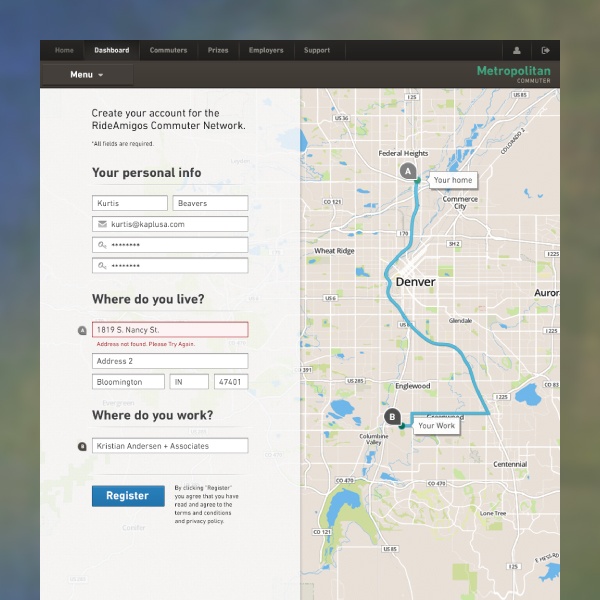The width and height of the screenshot is (600, 600).
Task: Click the Address 2 input field
Action: point(170,361)
